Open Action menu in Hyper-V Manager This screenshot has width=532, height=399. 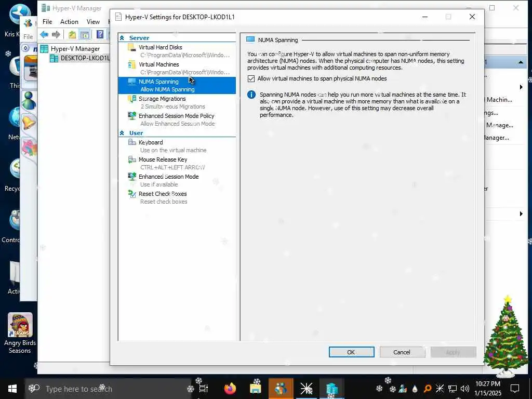point(69,22)
